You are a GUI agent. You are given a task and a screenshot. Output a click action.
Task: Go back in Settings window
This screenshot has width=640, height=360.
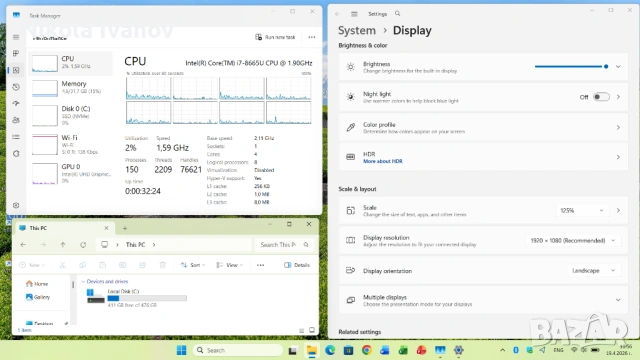click(338, 14)
